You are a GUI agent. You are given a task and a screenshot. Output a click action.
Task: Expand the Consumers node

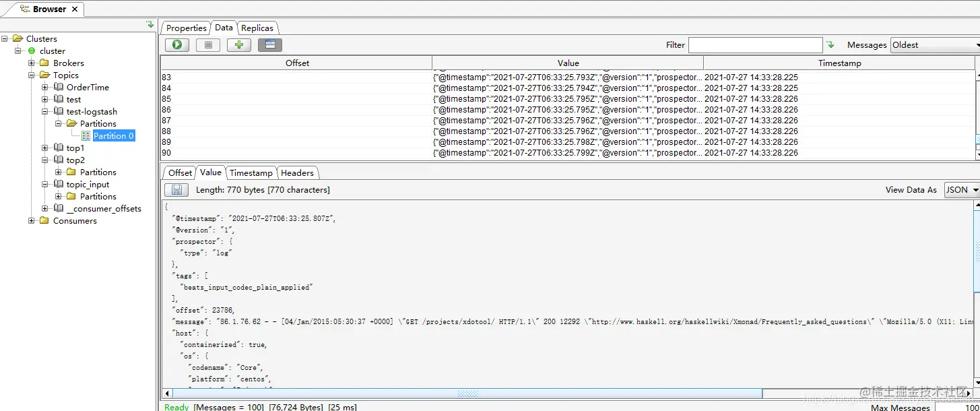pyautogui.click(x=32, y=220)
